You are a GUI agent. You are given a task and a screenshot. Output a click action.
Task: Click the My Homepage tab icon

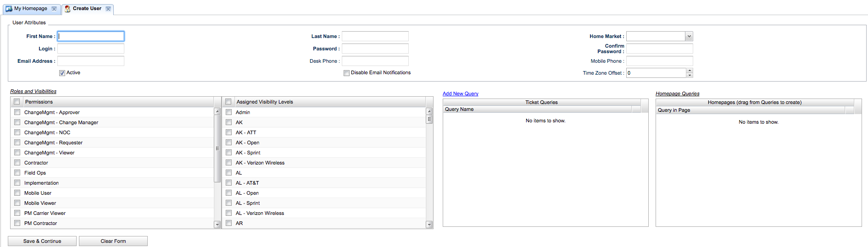[9, 9]
